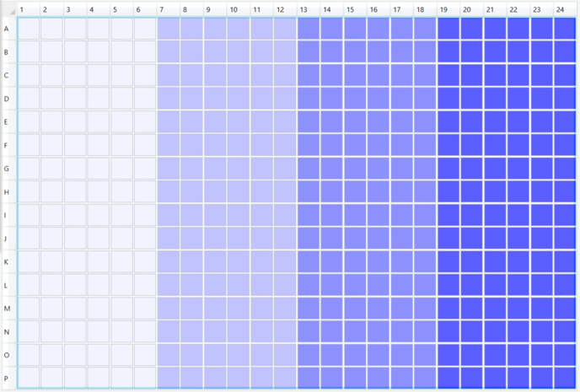
Task: Select column 10 header
Action: point(239,9)
